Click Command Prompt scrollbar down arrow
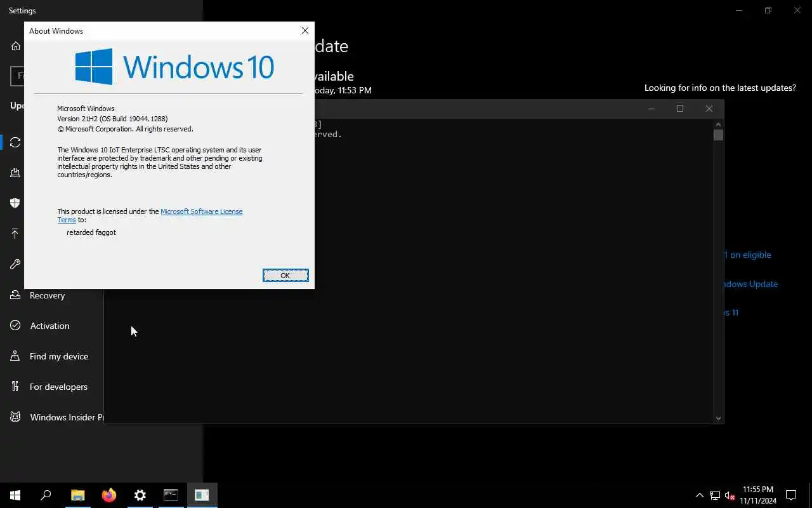The width and height of the screenshot is (812, 508). (x=718, y=418)
